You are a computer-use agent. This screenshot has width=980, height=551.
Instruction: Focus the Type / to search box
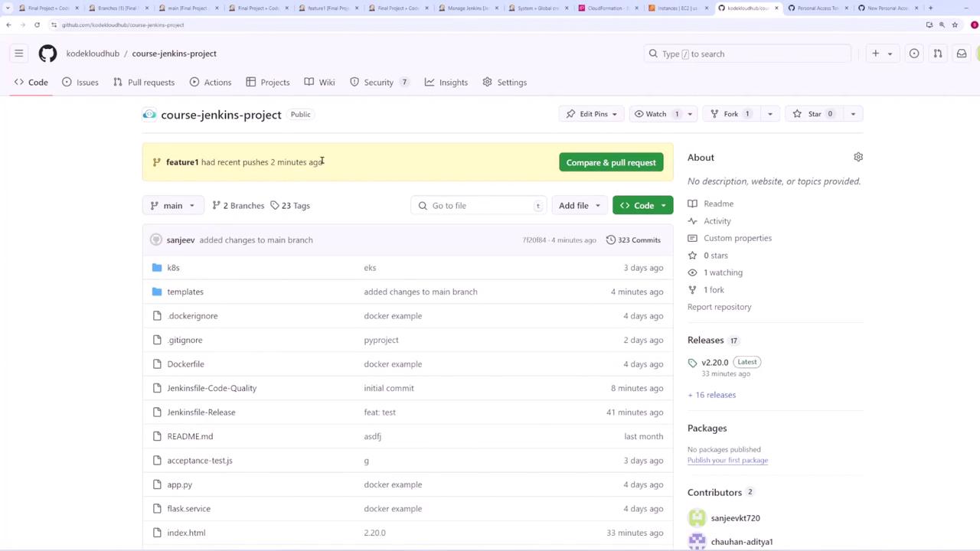coord(747,54)
